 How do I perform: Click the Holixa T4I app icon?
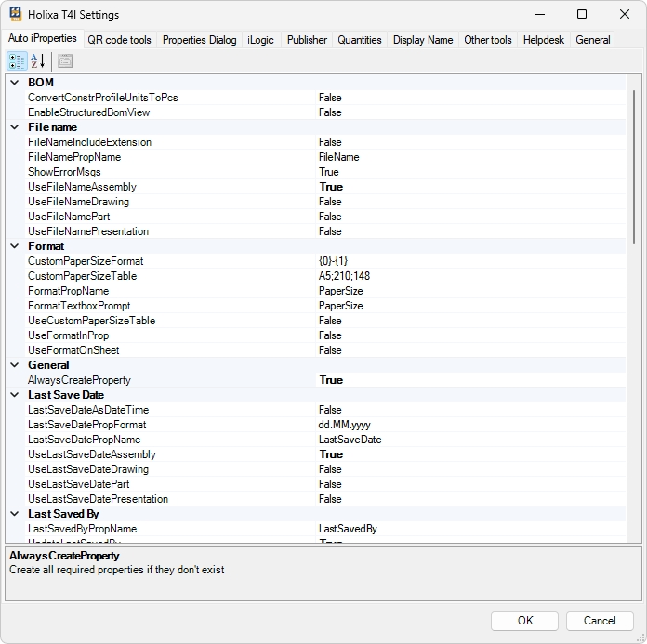16,15
